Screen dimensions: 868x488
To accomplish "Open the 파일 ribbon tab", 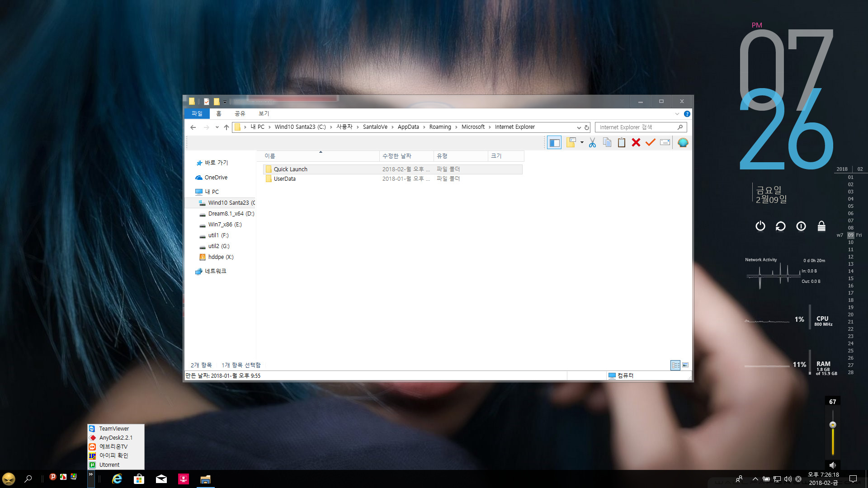I will [197, 113].
